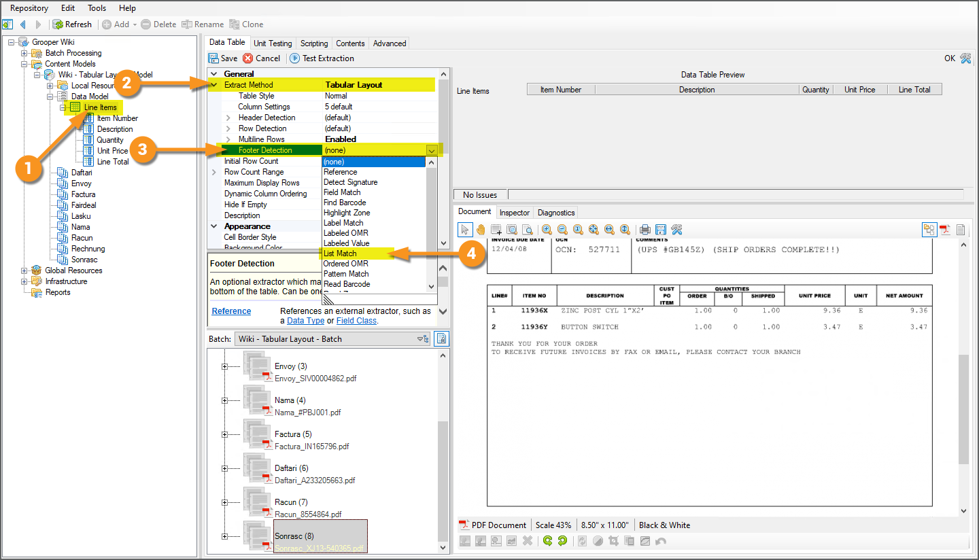Open the Tools menu
The image size is (979, 560).
coord(97,8)
